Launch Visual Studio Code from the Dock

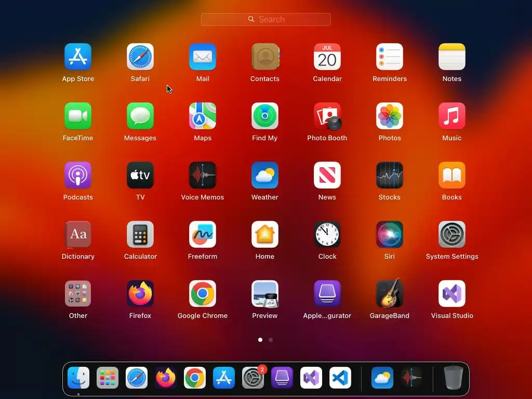click(340, 378)
